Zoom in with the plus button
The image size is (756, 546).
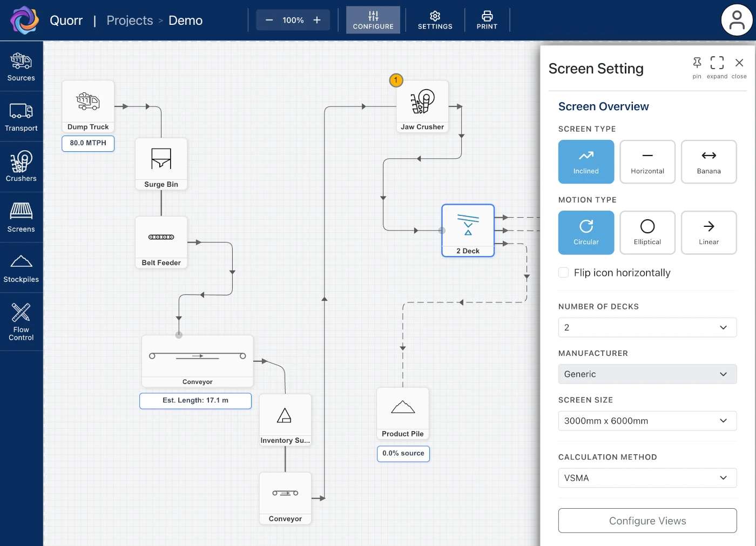tap(317, 20)
